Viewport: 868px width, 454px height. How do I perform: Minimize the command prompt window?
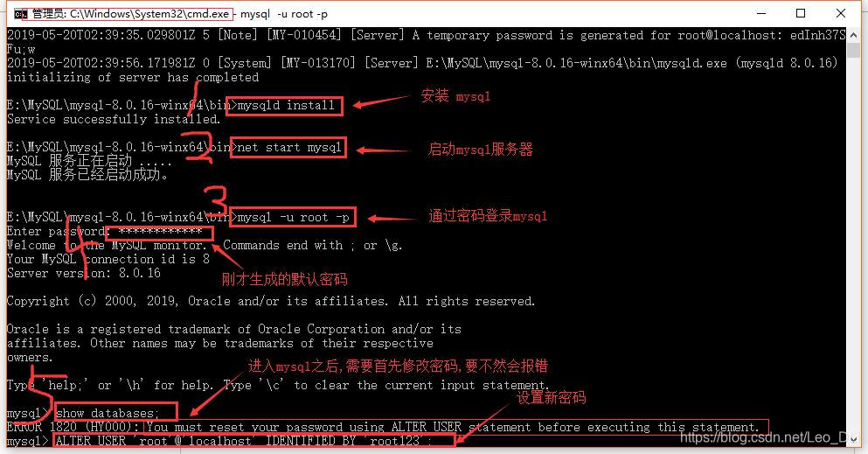pyautogui.click(x=761, y=13)
